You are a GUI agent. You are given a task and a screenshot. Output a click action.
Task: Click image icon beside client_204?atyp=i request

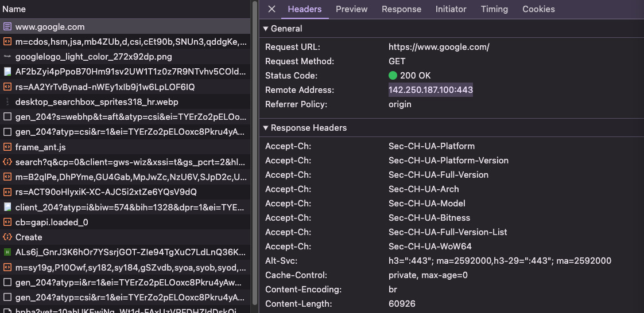coord(7,207)
